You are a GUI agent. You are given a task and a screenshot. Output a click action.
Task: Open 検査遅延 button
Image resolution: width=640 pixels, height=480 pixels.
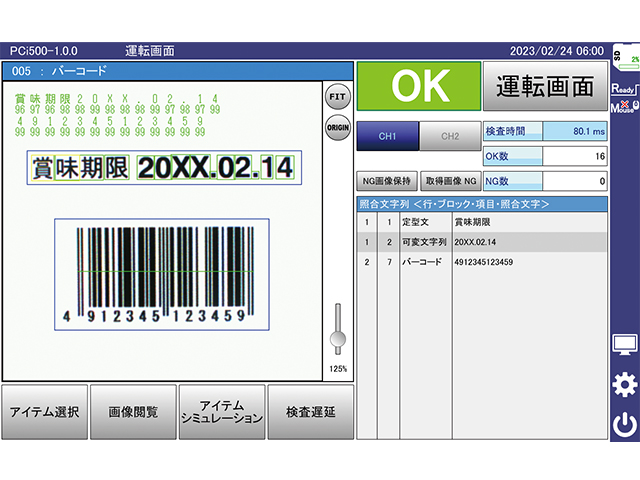click(x=311, y=412)
